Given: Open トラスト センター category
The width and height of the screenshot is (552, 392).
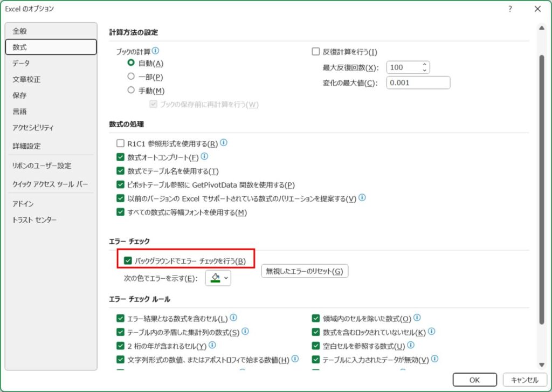Looking at the screenshot, I should [51, 220].
